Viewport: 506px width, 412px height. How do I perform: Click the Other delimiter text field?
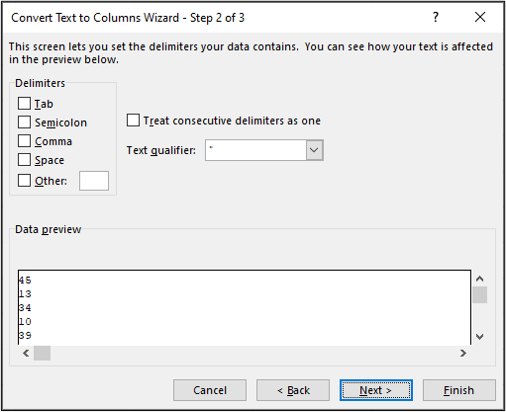(x=94, y=181)
